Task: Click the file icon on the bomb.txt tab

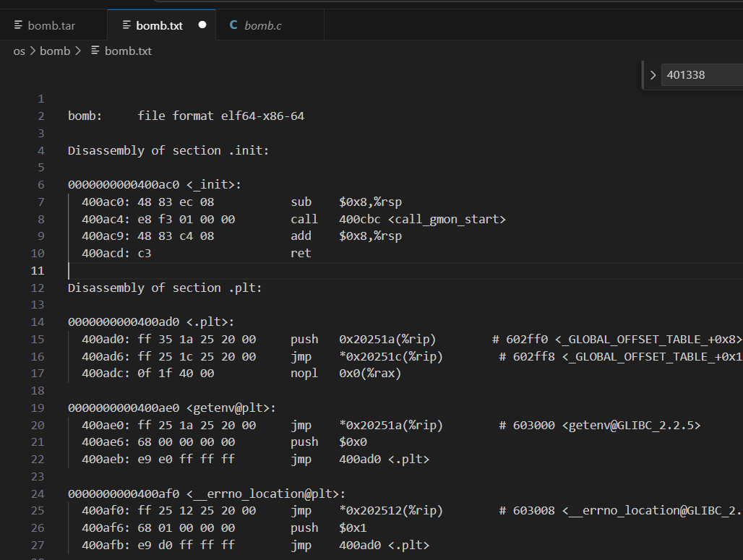Action: point(127,25)
